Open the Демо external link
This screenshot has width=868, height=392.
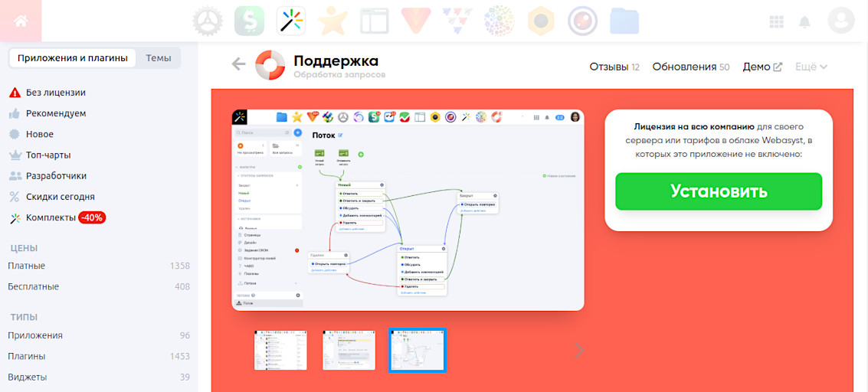pyautogui.click(x=762, y=67)
